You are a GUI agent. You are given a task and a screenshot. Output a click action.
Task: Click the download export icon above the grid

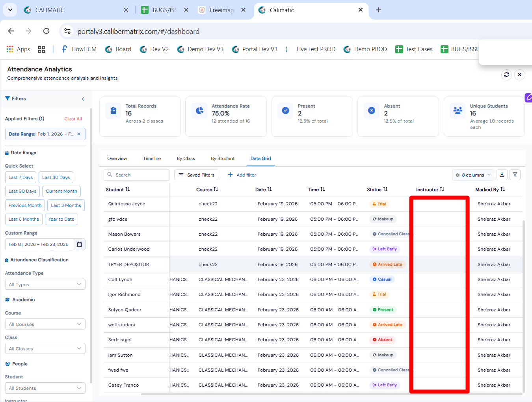pyautogui.click(x=502, y=175)
